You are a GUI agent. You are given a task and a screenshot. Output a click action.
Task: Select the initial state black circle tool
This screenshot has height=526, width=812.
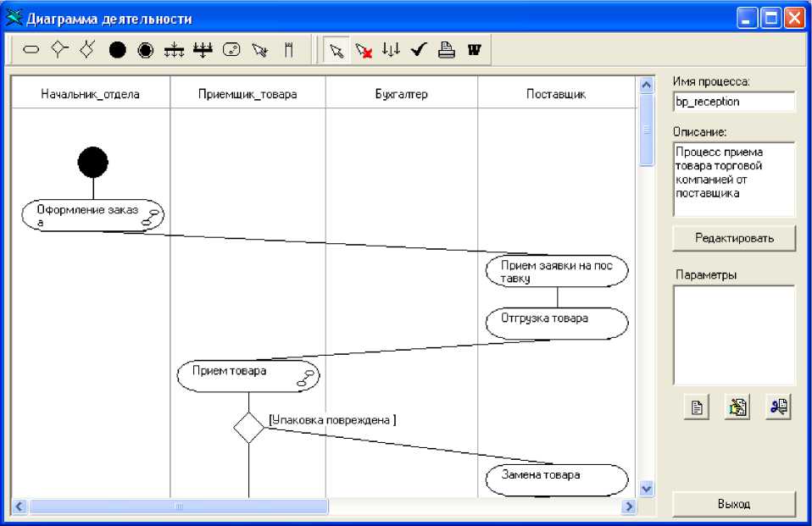[x=118, y=50]
